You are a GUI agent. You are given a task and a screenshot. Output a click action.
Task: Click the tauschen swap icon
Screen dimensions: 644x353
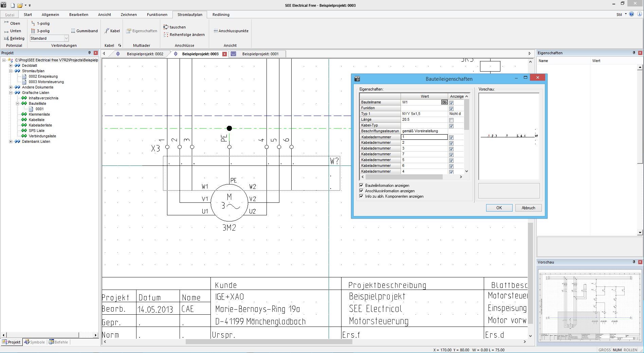pyautogui.click(x=166, y=27)
